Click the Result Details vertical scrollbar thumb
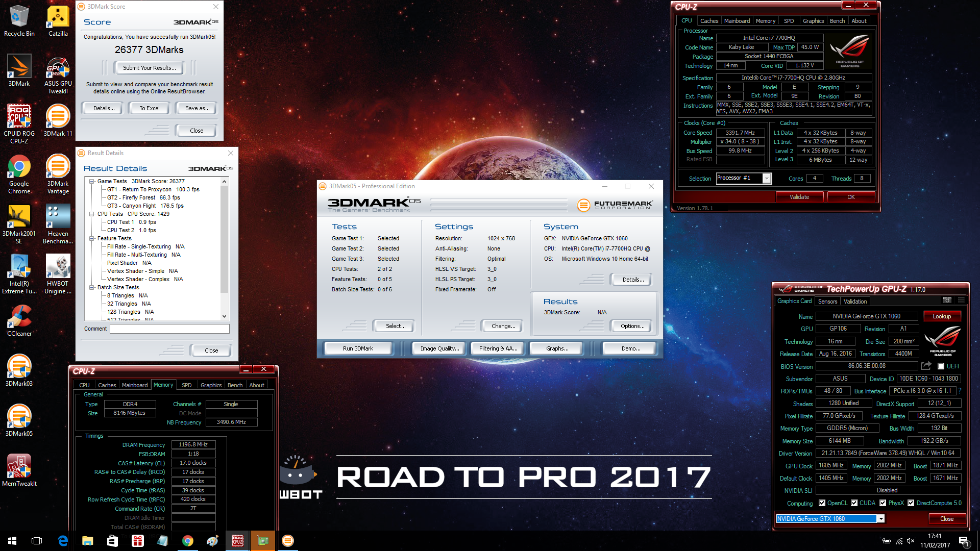 (x=224, y=239)
